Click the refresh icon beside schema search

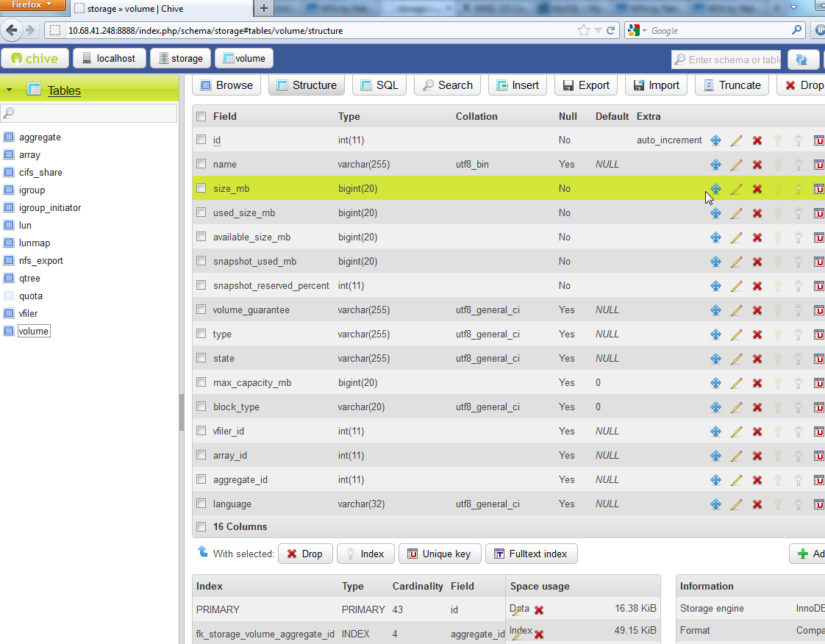[x=801, y=60]
